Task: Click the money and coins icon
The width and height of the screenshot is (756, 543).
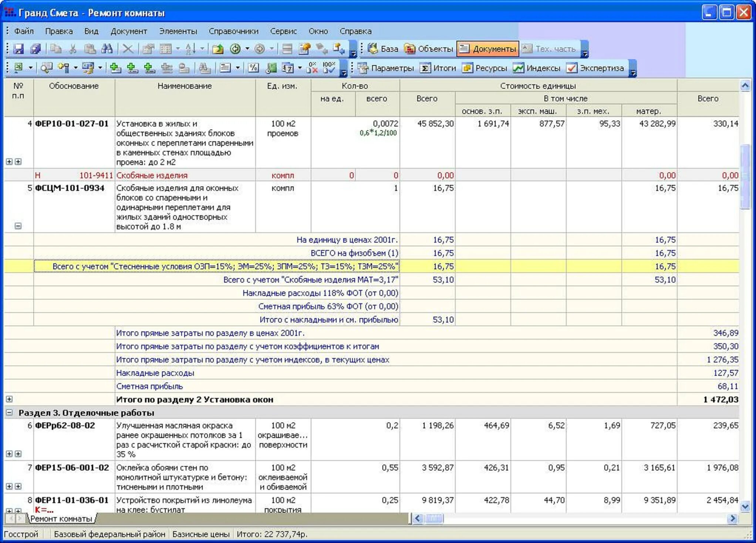Action: pos(88,68)
